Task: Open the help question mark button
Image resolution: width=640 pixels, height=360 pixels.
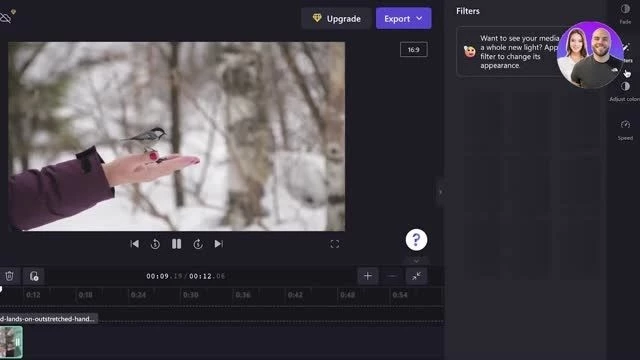Action: click(x=416, y=240)
